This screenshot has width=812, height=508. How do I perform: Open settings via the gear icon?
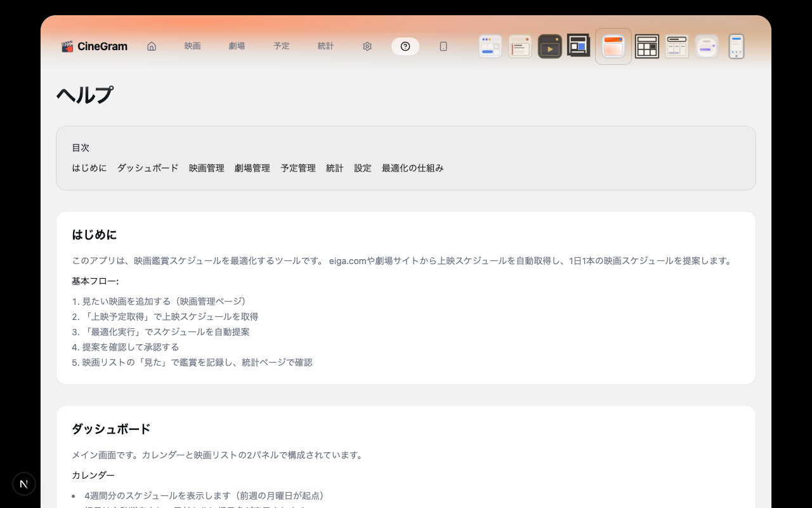[x=367, y=46]
